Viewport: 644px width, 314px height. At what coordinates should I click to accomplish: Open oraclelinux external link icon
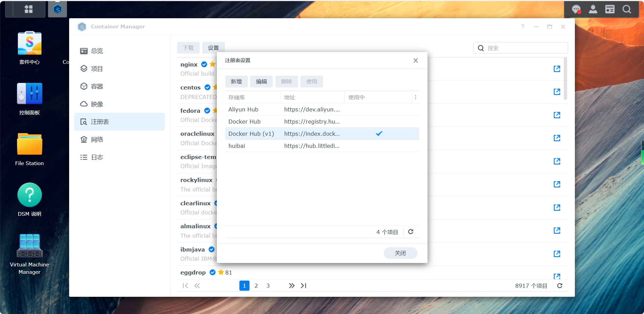click(x=557, y=138)
